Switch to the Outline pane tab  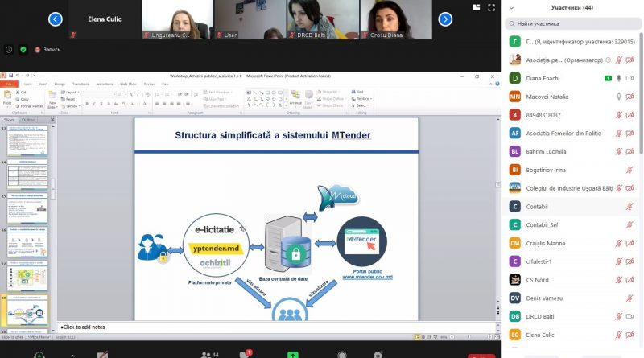tap(28, 120)
